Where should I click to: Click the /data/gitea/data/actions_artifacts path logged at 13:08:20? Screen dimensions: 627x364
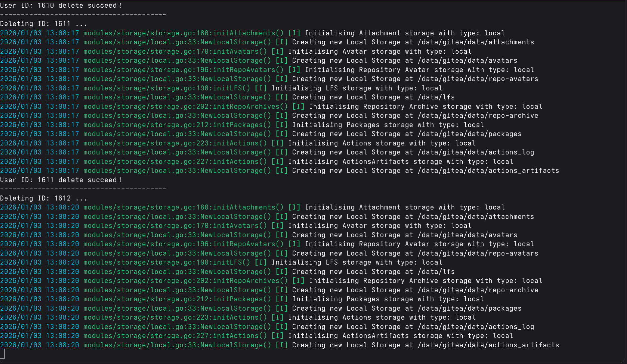[488, 345]
